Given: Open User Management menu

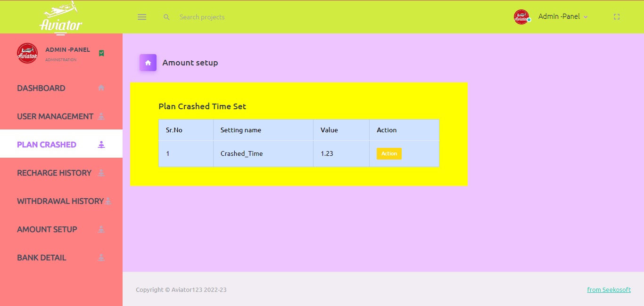Looking at the screenshot, I should (x=55, y=116).
